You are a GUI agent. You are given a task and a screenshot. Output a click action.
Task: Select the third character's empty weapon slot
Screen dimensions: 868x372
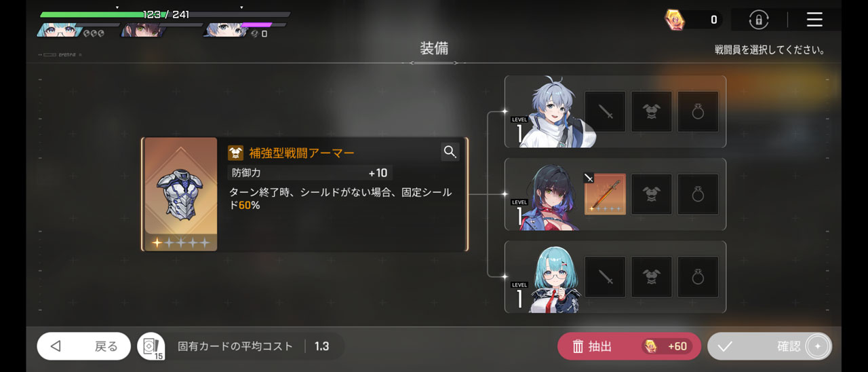[605, 277]
